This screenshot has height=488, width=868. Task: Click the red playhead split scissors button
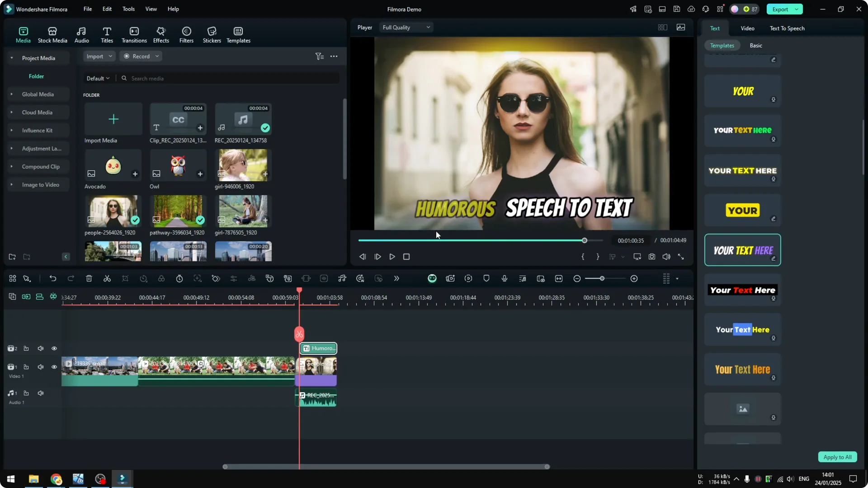tap(299, 334)
